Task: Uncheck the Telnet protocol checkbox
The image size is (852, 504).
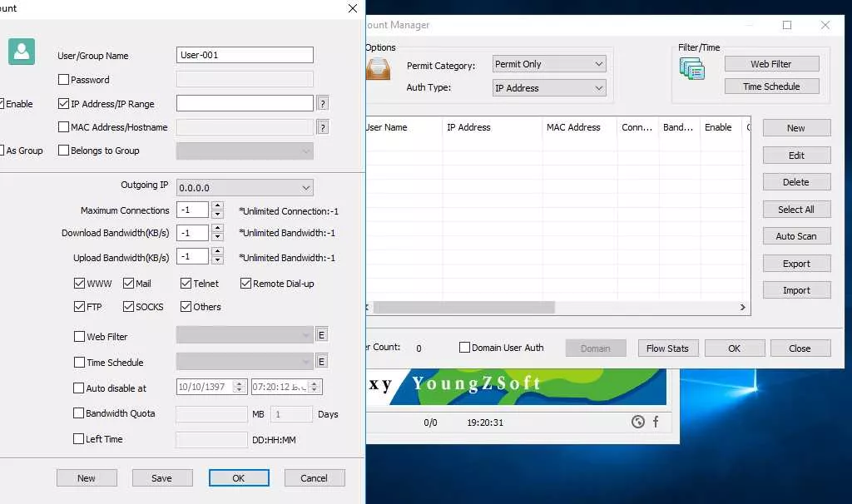Action: pyautogui.click(x=186, y=284)
